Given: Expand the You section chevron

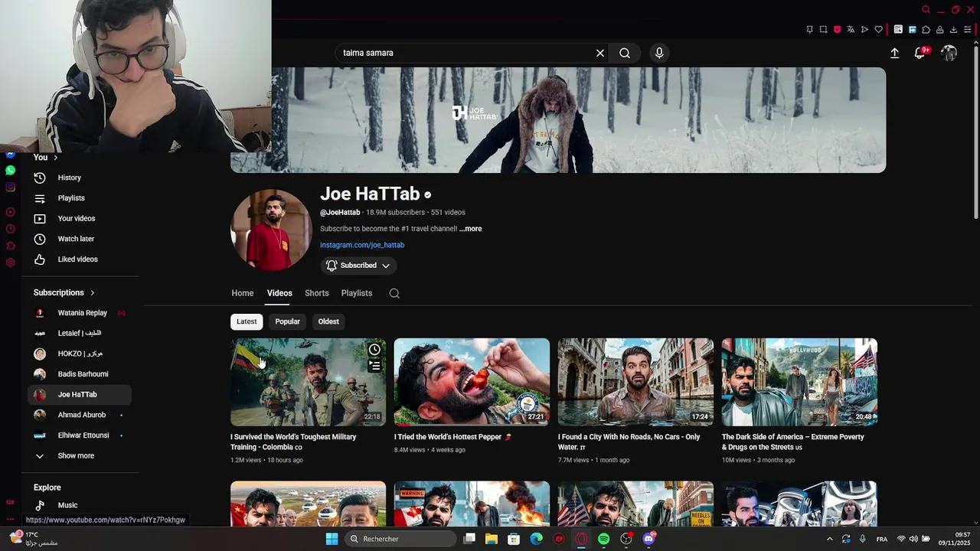Looking at the screenshot, I should click(55, 158).
